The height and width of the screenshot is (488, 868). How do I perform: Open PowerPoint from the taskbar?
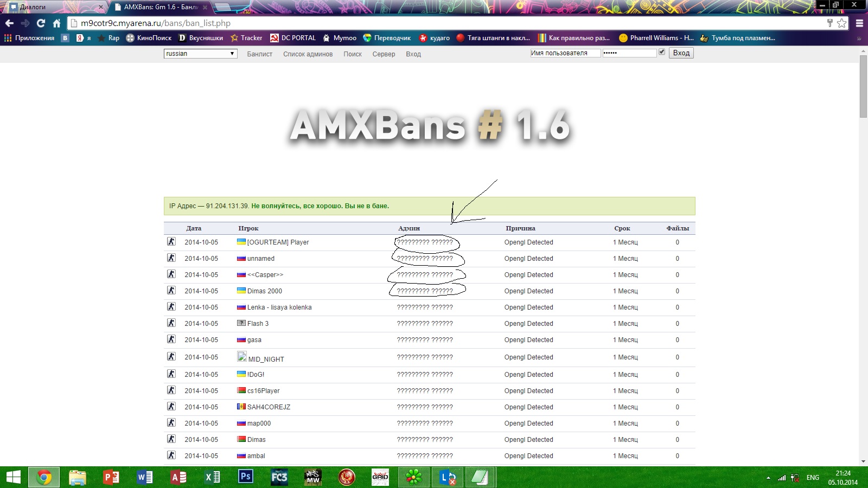pyautogui.click(x=111, y=477)
